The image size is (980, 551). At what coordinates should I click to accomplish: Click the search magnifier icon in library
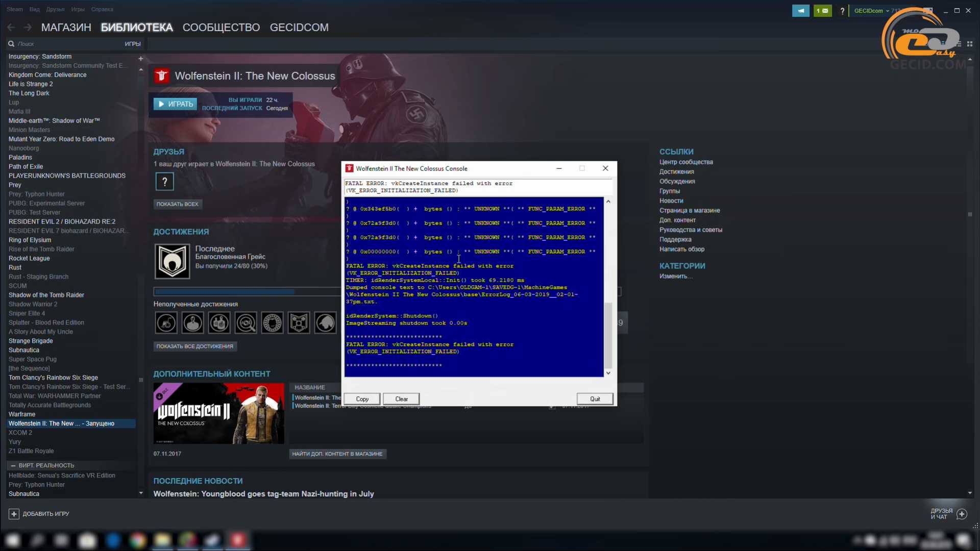11,44
